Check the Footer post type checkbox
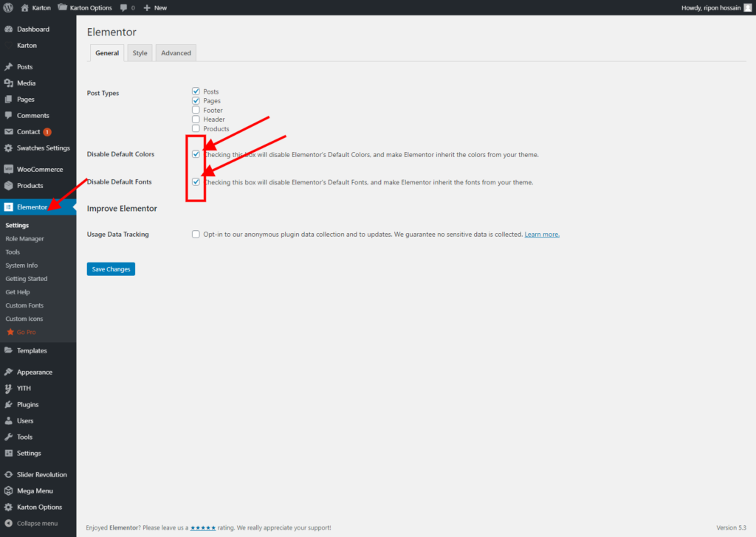 [196, 110]
